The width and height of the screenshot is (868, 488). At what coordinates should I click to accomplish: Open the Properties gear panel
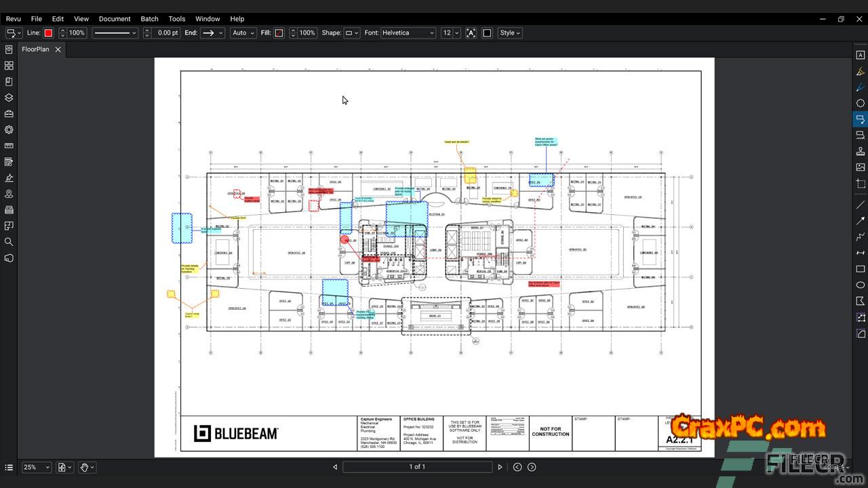click(x=9, y=129)
